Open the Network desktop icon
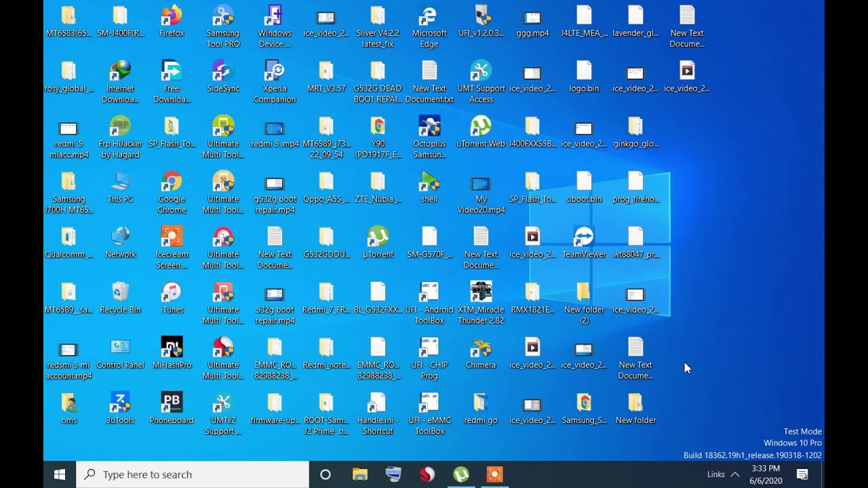Viewport: 868px width, 488px height. (120, 243)
